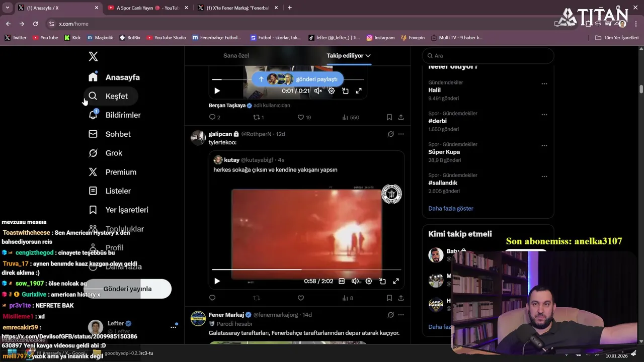Switch to Sana özel tab
This screenshot has height=362, width=644.
236,56
